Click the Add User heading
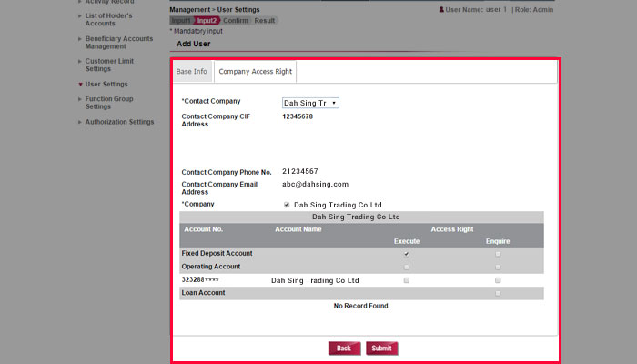 193,44
